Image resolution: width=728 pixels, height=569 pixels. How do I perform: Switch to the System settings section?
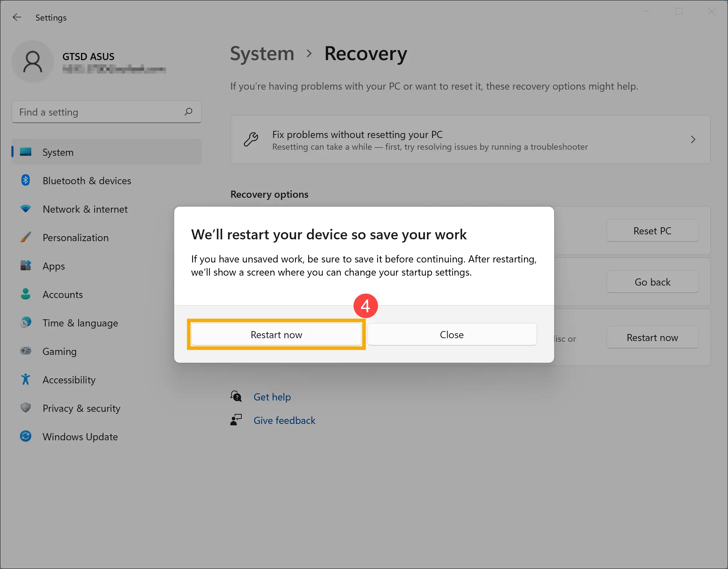(58, 152)
